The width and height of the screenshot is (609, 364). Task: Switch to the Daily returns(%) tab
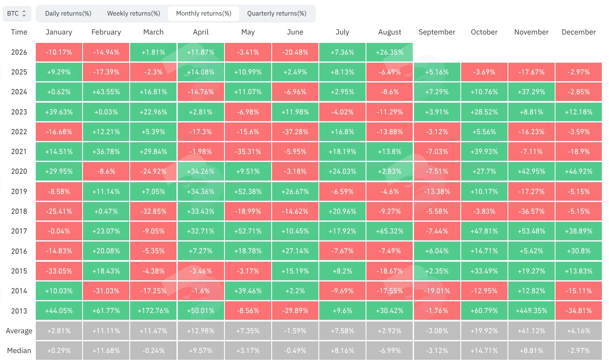68,13
